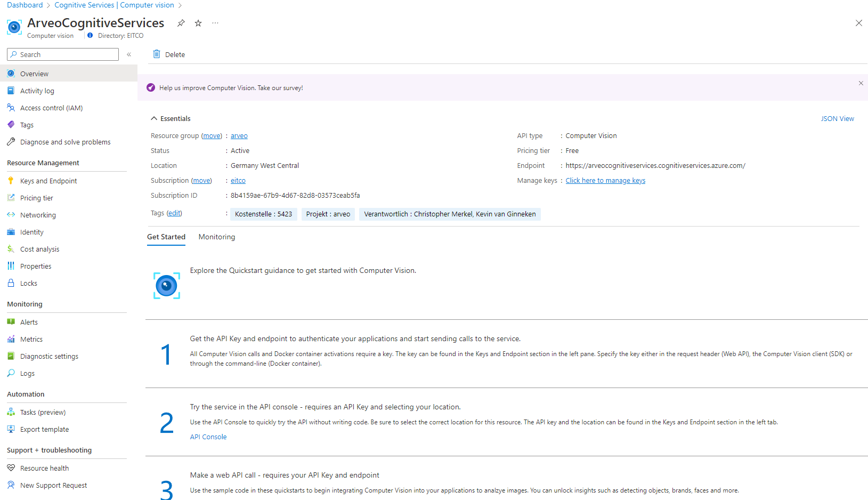The height and width of the screenshot is (500, 868).
Task: Collapse the Essentials section
Action: coord(154,118)
